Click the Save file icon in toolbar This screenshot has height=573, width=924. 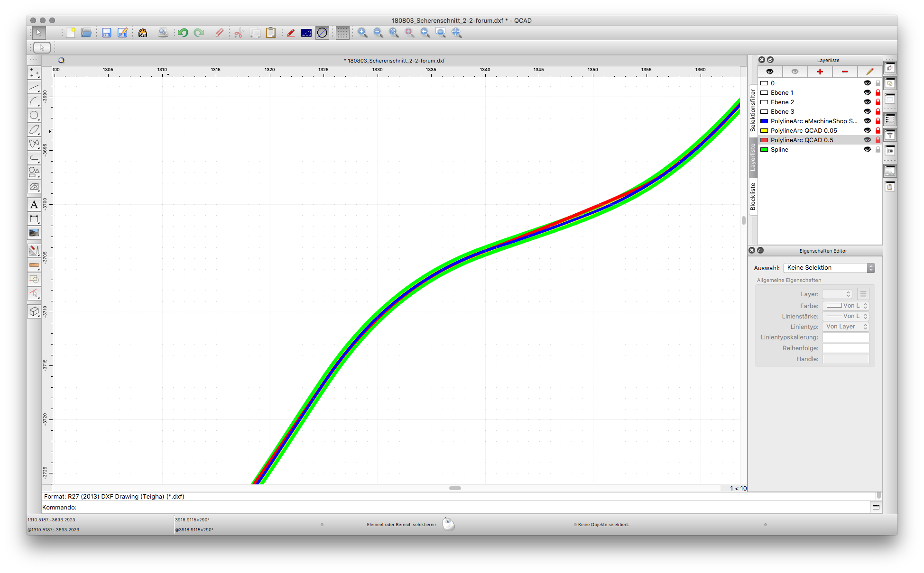106,33
